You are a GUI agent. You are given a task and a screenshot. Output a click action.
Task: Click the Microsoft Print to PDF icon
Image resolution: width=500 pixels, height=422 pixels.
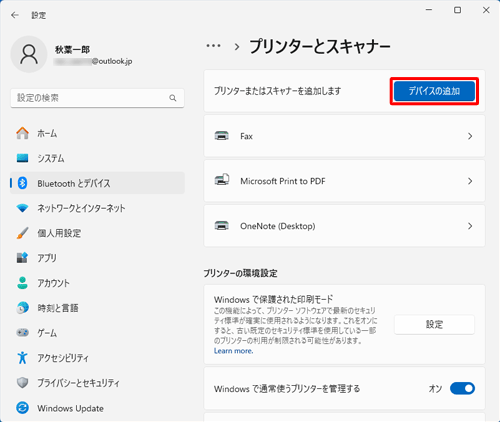(222, 180)
